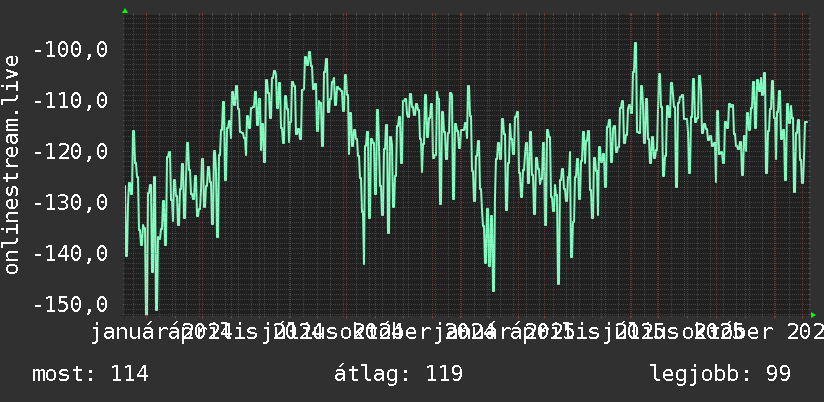This screenshot has width=824, height=402.
Task: Click the first data point of the line
Action: (126, 186)
